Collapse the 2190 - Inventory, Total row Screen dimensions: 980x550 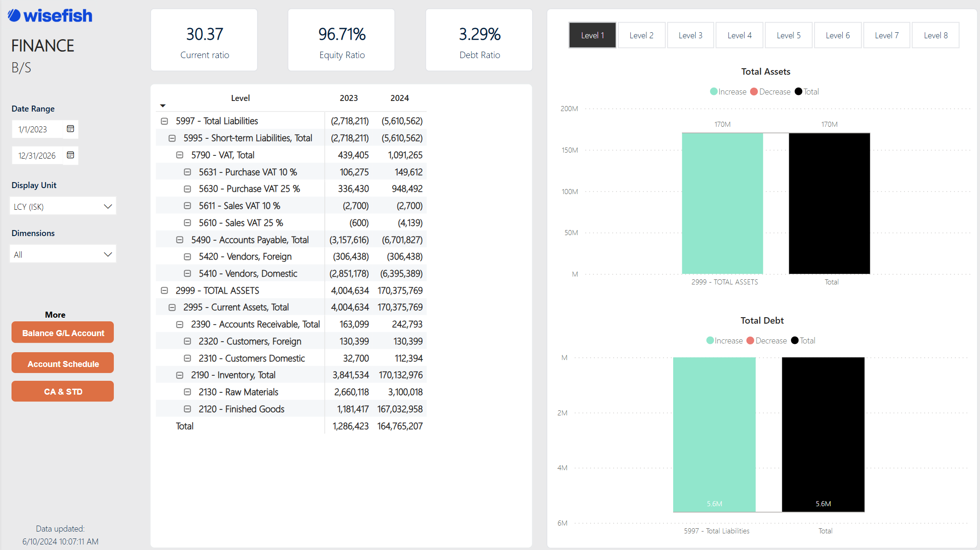[180, 375]
